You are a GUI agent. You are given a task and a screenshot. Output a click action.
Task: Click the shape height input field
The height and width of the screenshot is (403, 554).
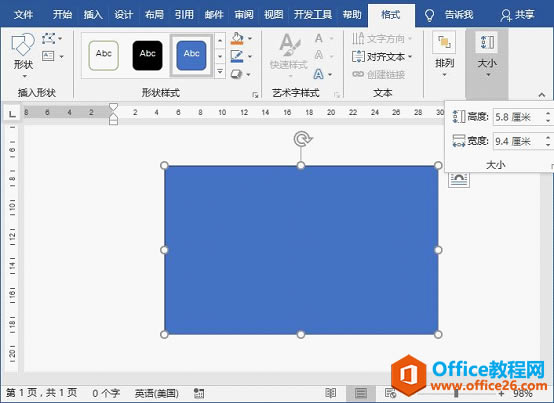pos(519,117)
